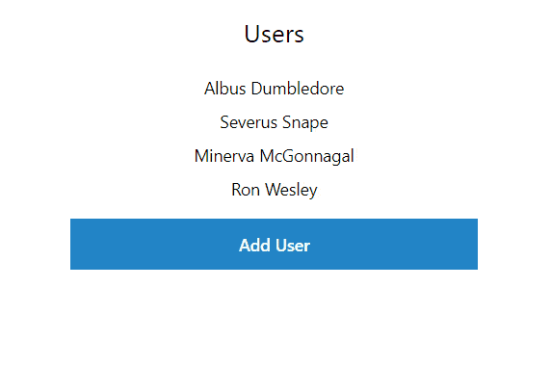
Task: Click the first name Minerva
Action: (224, 156)
